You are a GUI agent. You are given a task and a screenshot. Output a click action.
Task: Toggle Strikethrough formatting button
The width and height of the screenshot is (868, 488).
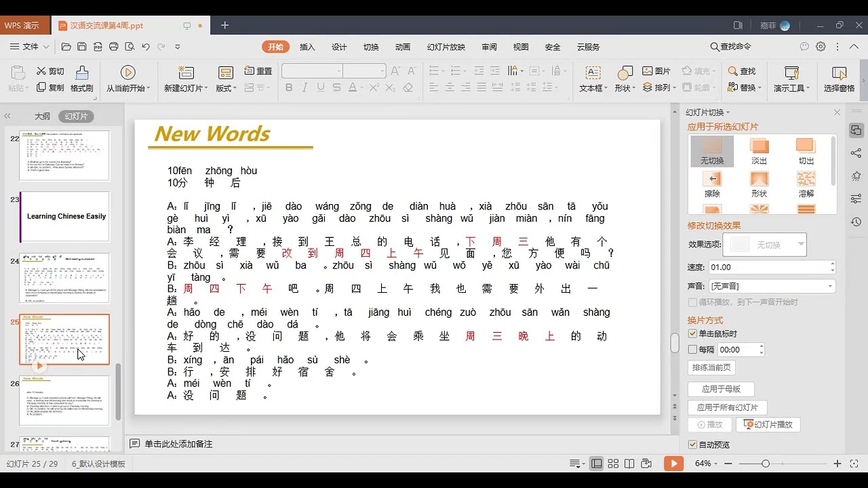[x=336, y=87]
